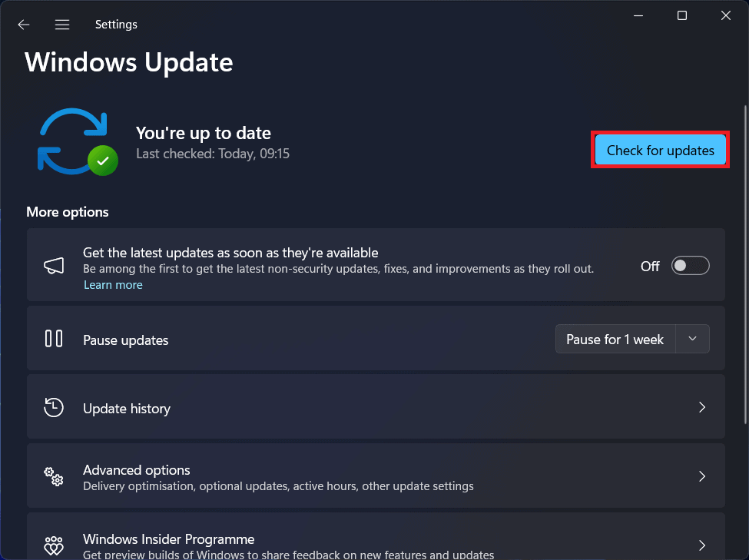Open the Learn more link
Image resolution: width=749 pixels, height=560 pixels.
[113, 285]
